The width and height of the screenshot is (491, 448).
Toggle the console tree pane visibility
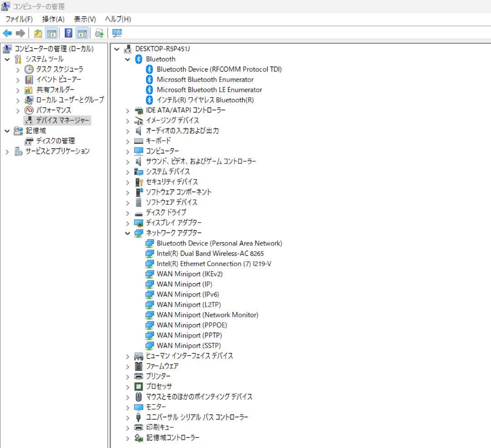pos(52,33)
